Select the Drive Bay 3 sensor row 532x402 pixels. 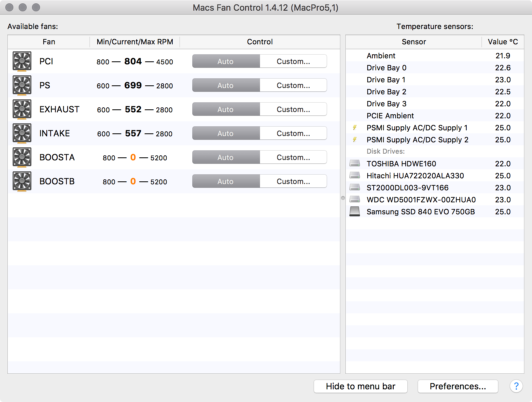coord(435,104)
